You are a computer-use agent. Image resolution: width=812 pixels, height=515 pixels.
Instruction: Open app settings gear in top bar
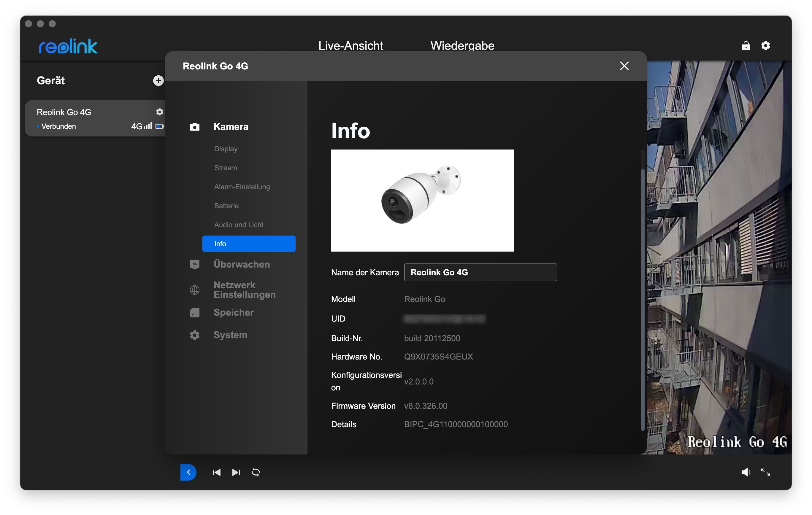pyautogui.click(x=765, y=46)
